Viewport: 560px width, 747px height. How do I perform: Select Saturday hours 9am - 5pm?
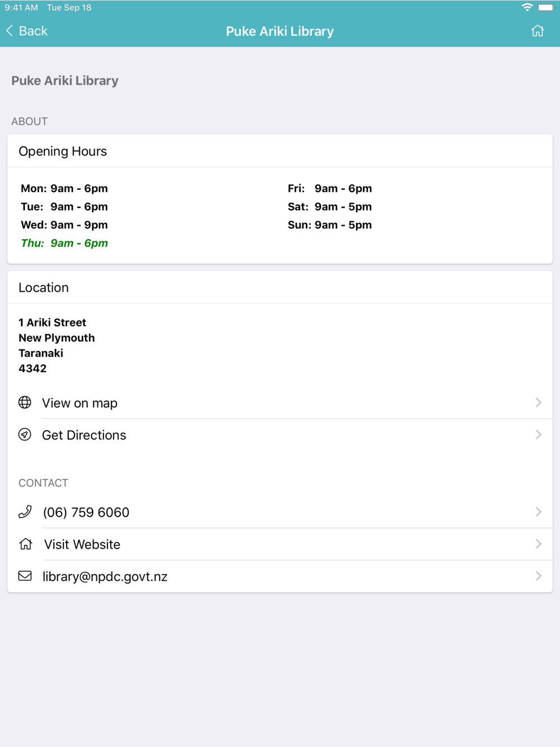click(330, 207)
